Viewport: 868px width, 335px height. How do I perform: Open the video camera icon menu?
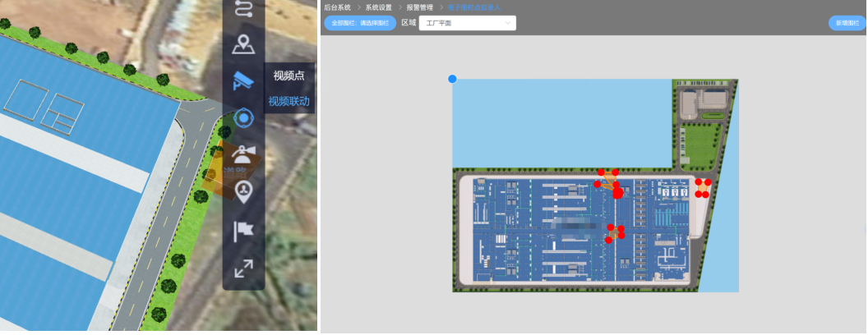243,80
